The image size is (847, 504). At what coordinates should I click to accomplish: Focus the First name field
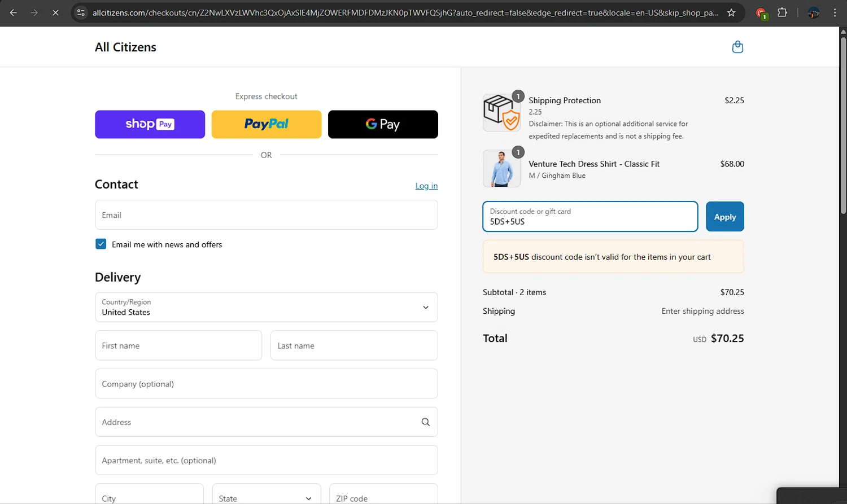(x=178, y=345)
